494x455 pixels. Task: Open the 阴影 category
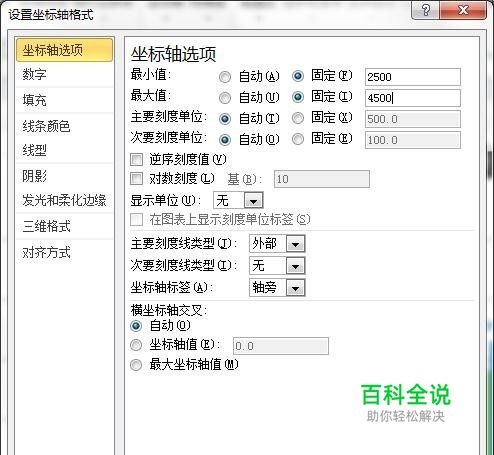click(65, 176)
